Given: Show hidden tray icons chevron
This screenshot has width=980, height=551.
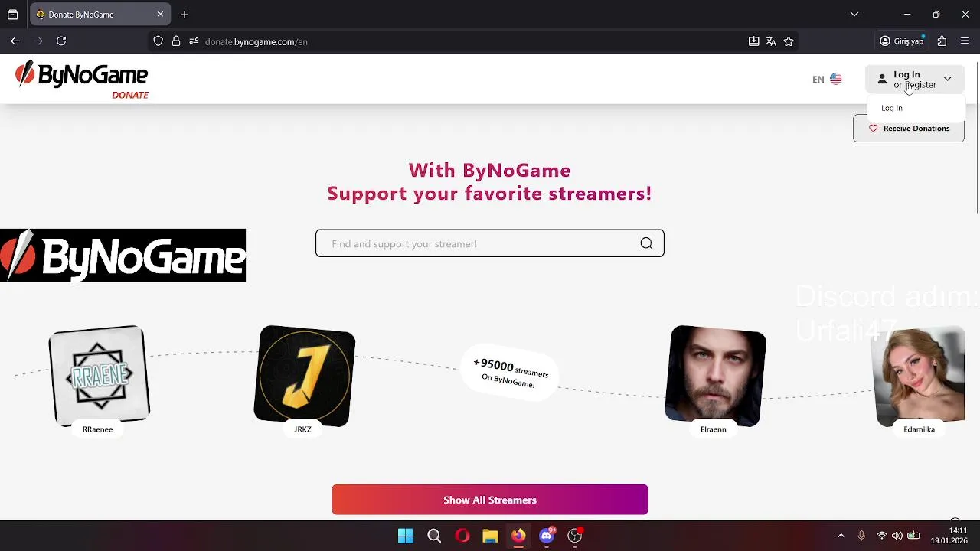Looking at the screenshot, I should [x=841, y=536].
